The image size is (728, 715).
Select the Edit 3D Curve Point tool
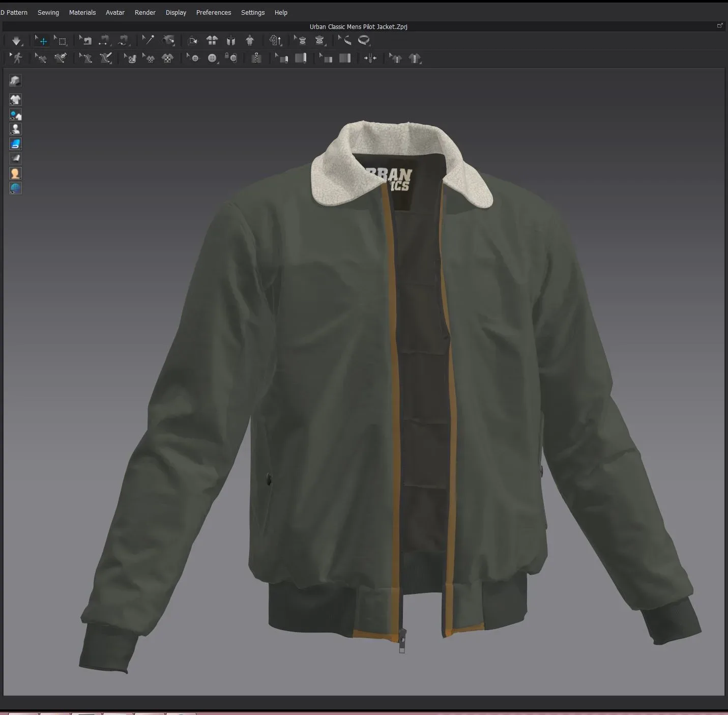(41, 58)
